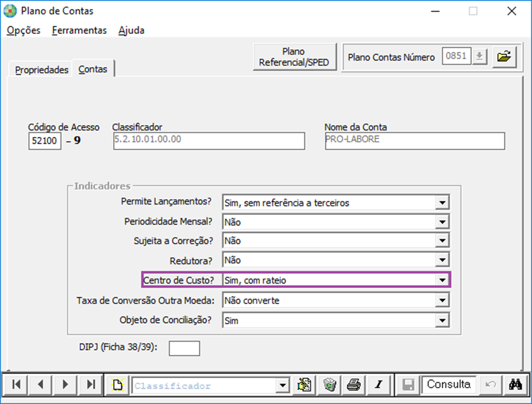The width and height of the screenshot is (532, 404).
Task: Click the Plano Contas Número field 0851
Action: (457, 56)
